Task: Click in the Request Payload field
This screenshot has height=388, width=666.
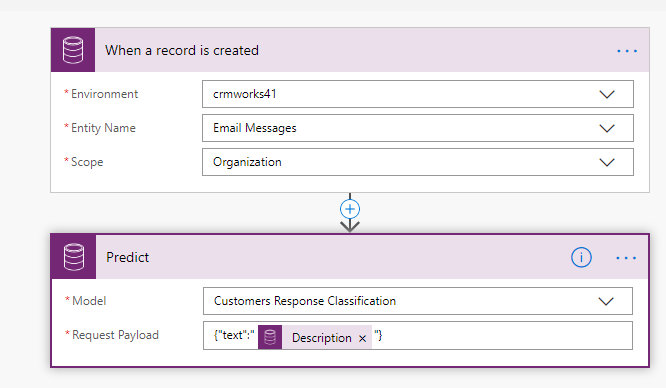Action: (x=418, y=336)
